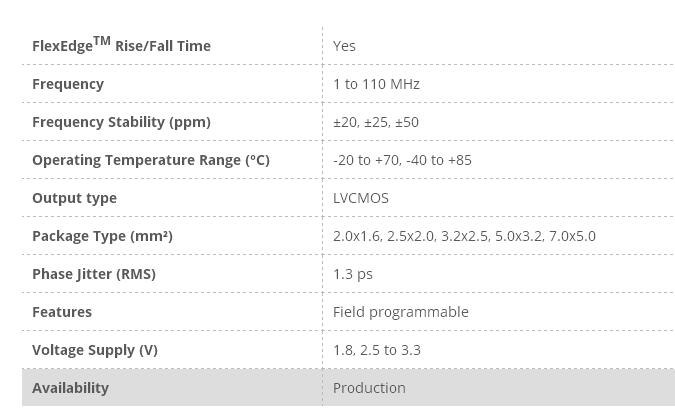675x416 pixels.
Task: Click the Operating Temperature Range label
Action: [151, 160]
